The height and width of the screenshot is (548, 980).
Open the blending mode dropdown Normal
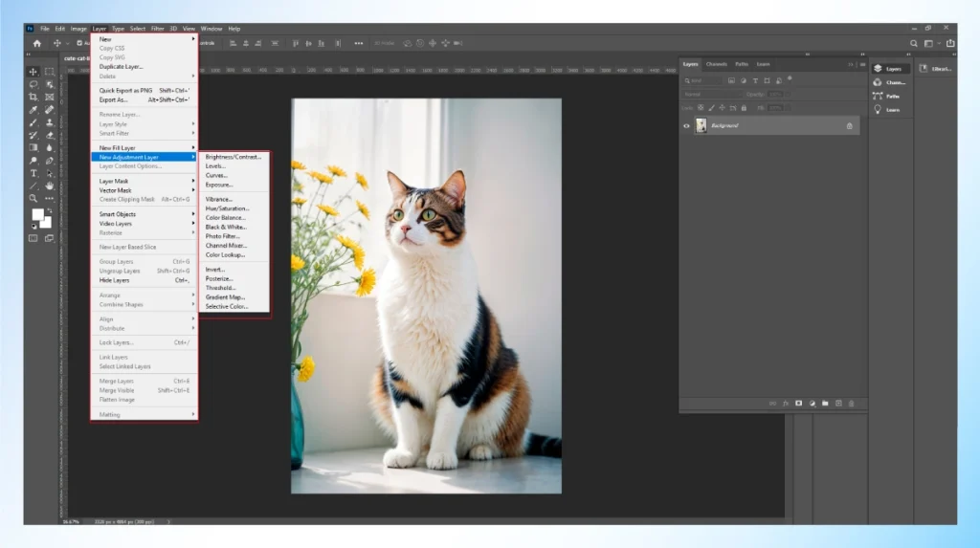711,95
